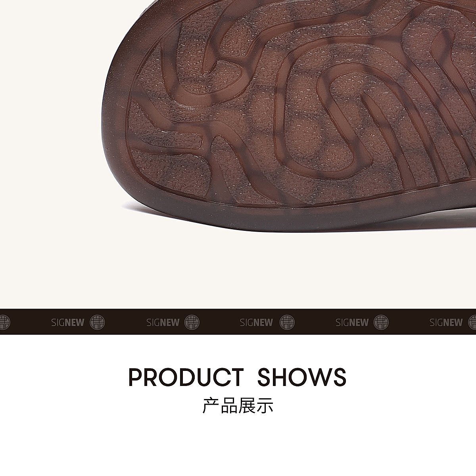Click the word PRODUCT in heading
476x476 pixels.
click(x=186, y=377)
